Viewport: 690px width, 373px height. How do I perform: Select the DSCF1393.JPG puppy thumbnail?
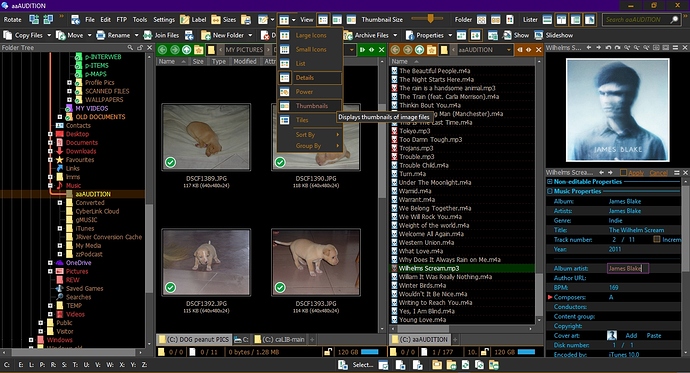click(x=316, y=262)
